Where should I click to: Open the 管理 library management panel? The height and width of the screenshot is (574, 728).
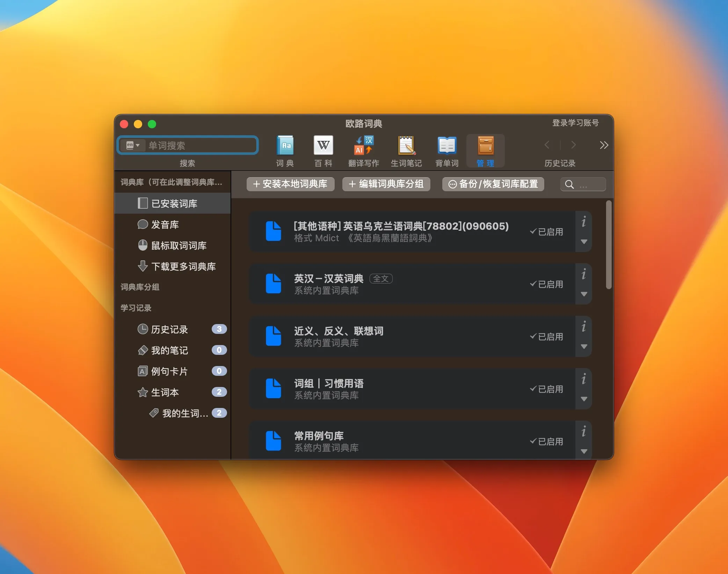[486, 150]
